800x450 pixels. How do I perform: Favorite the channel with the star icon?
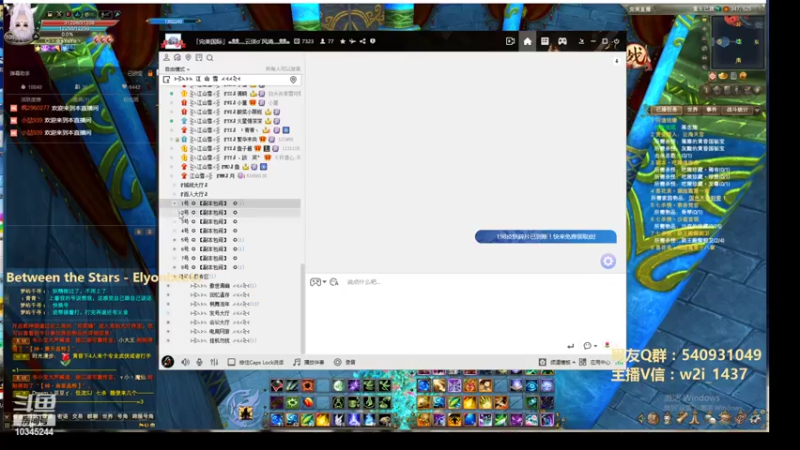342,41
